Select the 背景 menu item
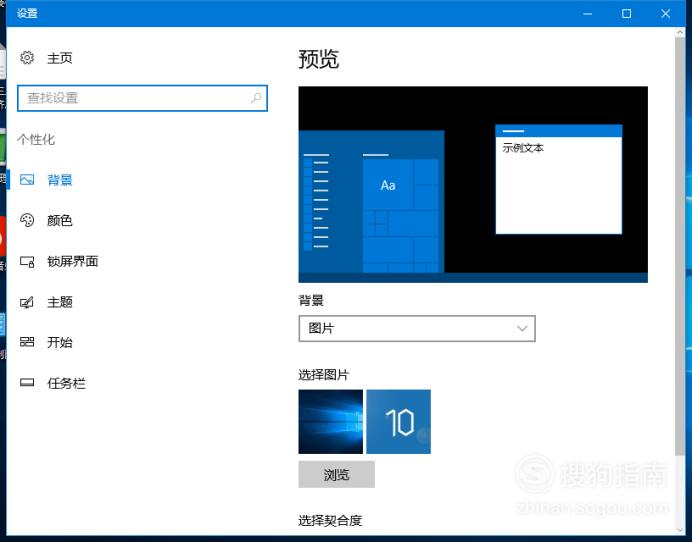Image resolution: width=692 pixels, height=542 pixels. 60,180
